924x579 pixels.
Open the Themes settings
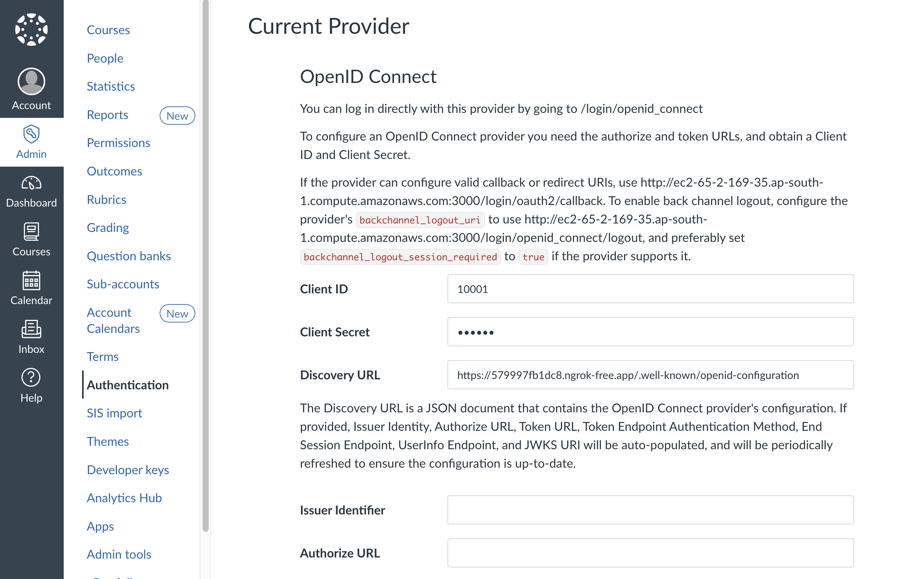pos(108,442)
